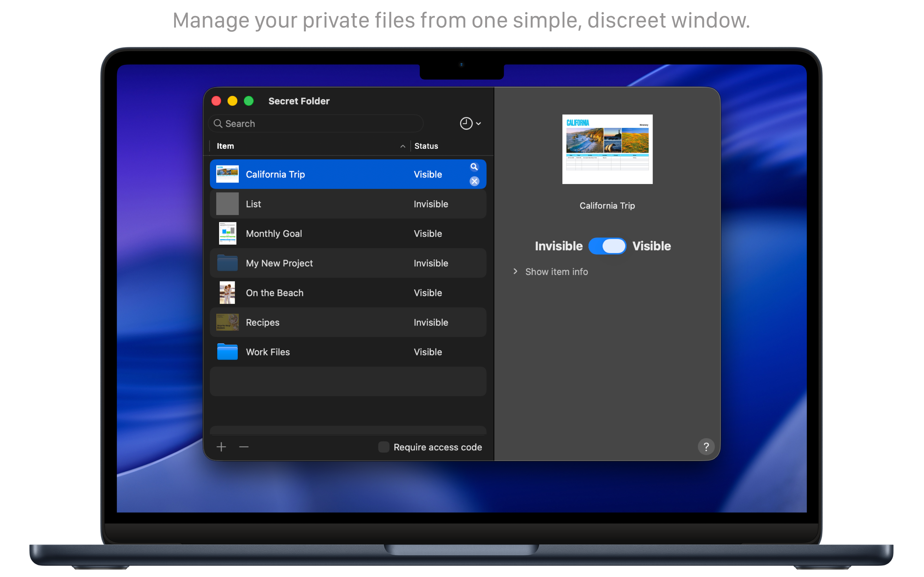Expand Show item info disclosure
This screenshot has width=924, height=577.
click(x=516, y=271)
